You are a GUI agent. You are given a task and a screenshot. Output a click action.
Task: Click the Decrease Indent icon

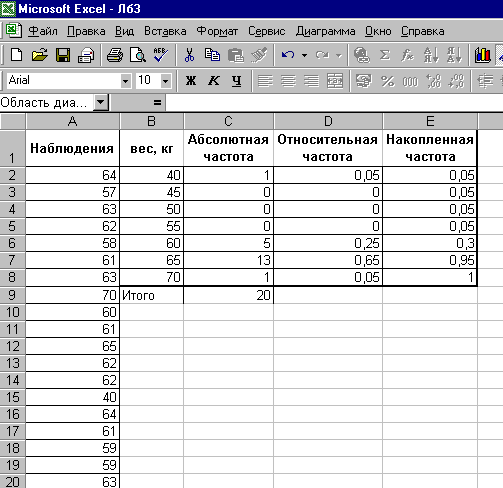[x=485, y=81]
